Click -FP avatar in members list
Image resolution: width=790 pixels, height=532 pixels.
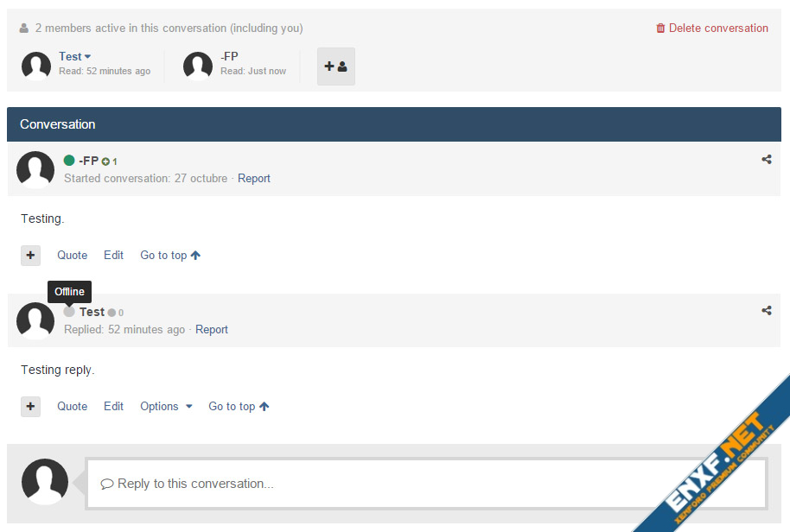coord(198,66)
